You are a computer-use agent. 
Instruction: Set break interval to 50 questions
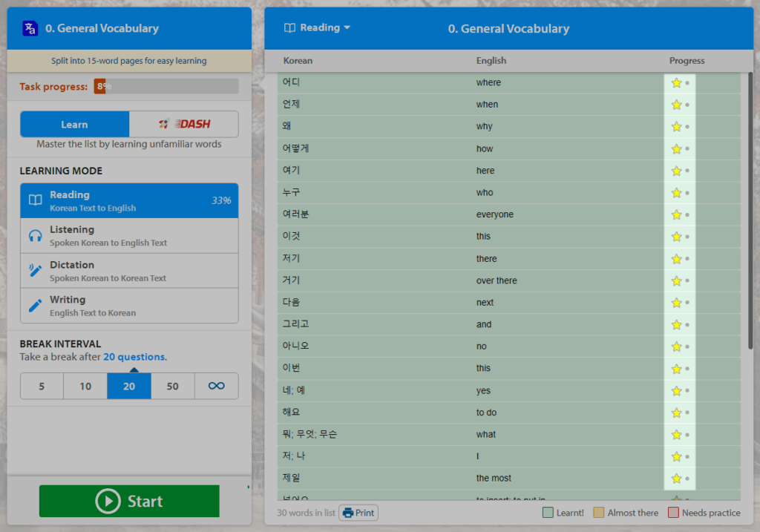tap(172, 386)
